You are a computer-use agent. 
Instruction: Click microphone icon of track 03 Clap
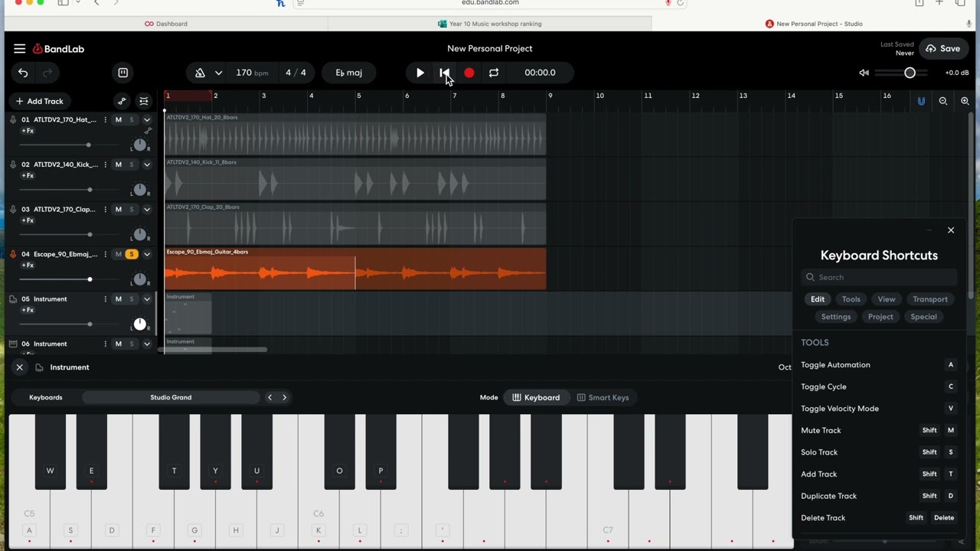pos(13,209)
